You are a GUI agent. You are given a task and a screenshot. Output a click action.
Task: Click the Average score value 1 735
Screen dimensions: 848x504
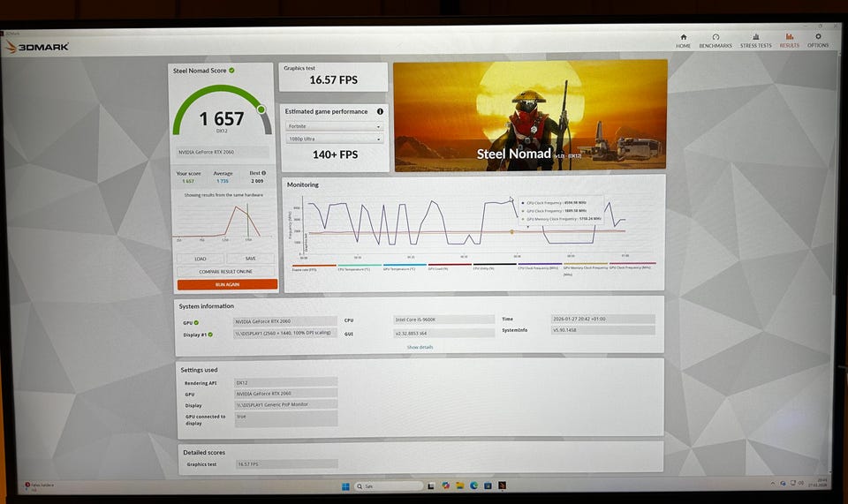point(223,181)
